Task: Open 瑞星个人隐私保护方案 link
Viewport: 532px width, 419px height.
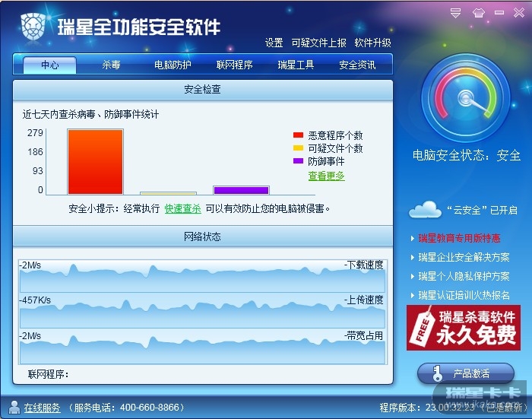Action: click(464, 276)
